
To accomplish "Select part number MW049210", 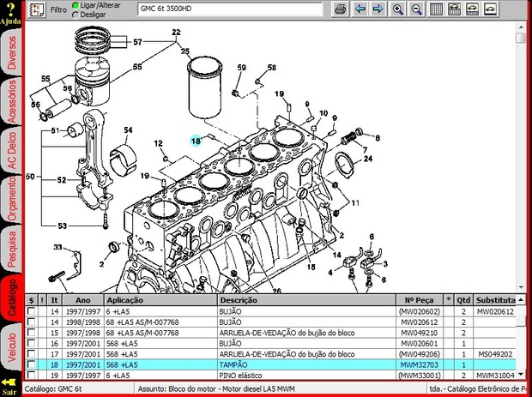I will (420, 333).
